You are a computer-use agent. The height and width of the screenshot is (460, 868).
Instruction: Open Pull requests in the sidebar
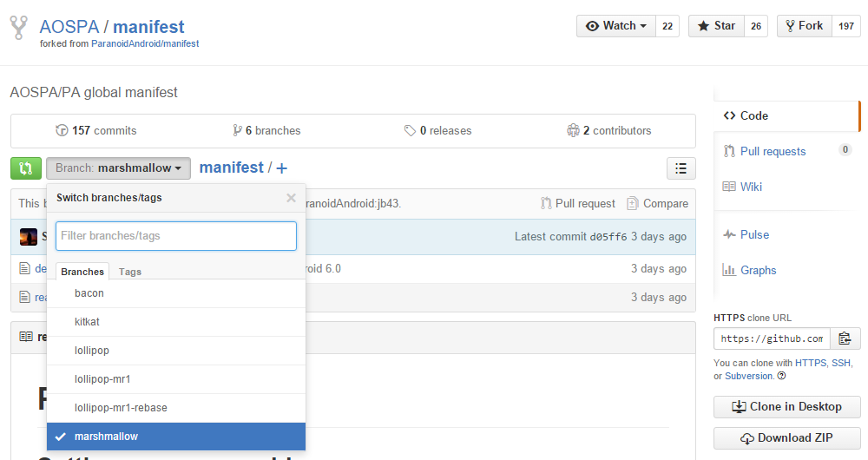pyautogui.click(x=773, y=151)
